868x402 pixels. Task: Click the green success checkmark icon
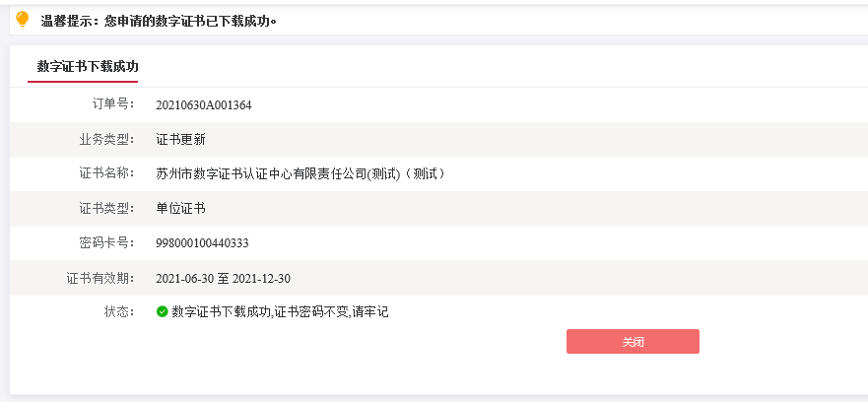pos(163,311)
